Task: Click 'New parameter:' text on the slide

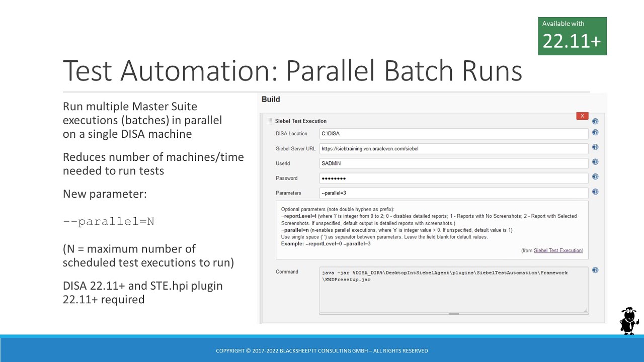Action: coord(105,194)
